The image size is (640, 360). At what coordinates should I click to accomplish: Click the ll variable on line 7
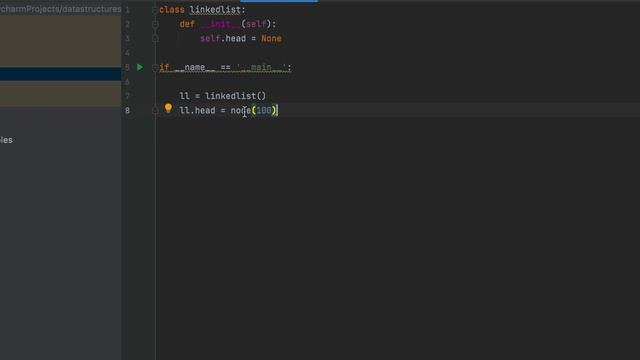pos(184,96)
